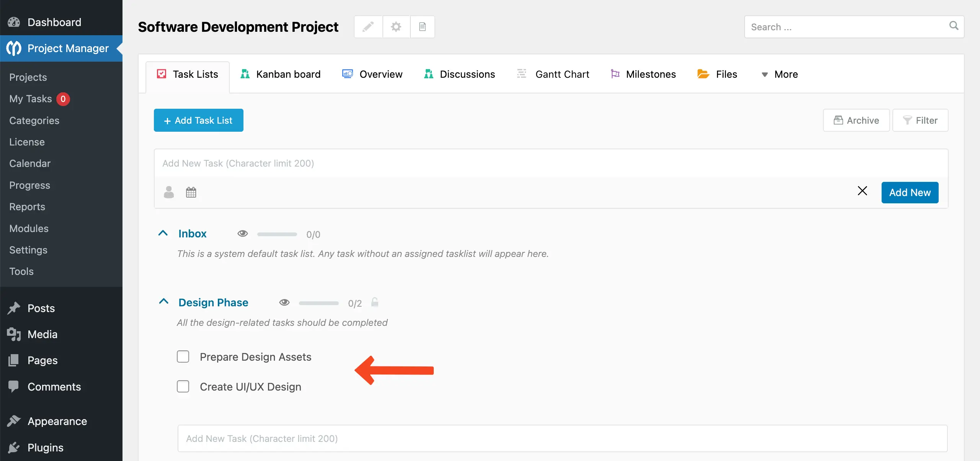
Task: Check the Create UI/UX Design task
Action: click(x=183, y=386)
